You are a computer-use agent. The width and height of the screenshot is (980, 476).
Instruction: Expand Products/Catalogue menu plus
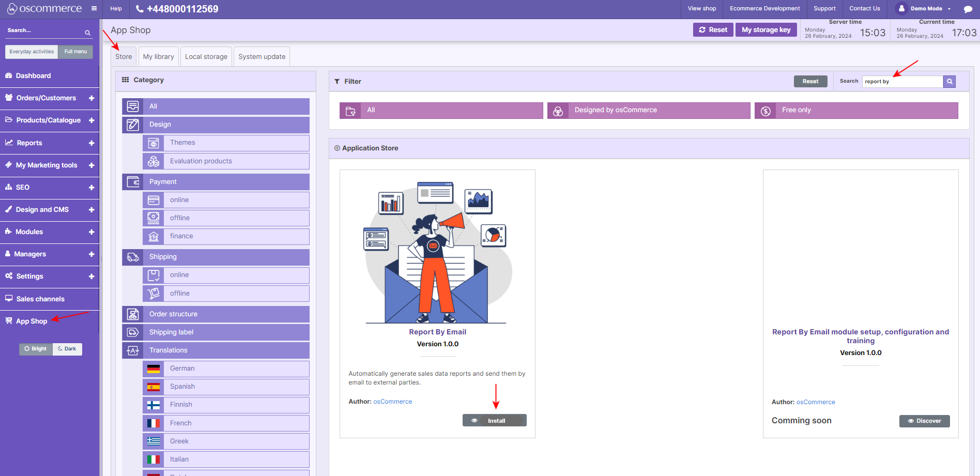tap(91, 120)
